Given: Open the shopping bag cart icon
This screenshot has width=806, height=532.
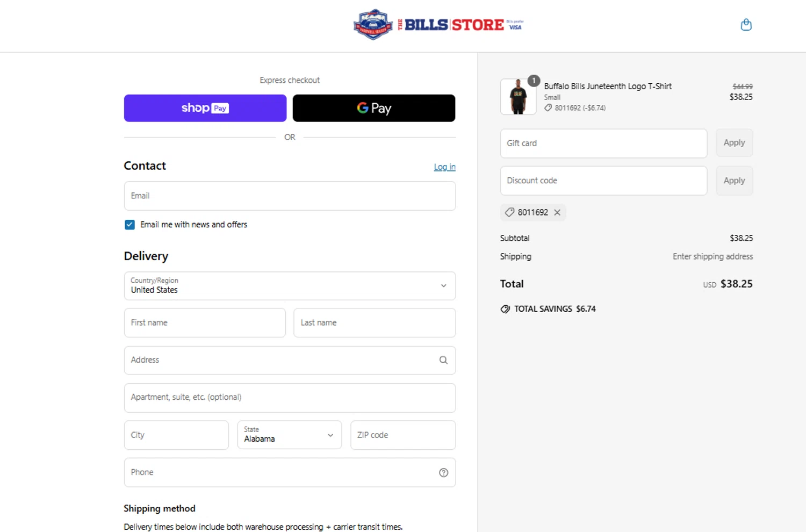Looking at the screenshot, I should [746, 25].
